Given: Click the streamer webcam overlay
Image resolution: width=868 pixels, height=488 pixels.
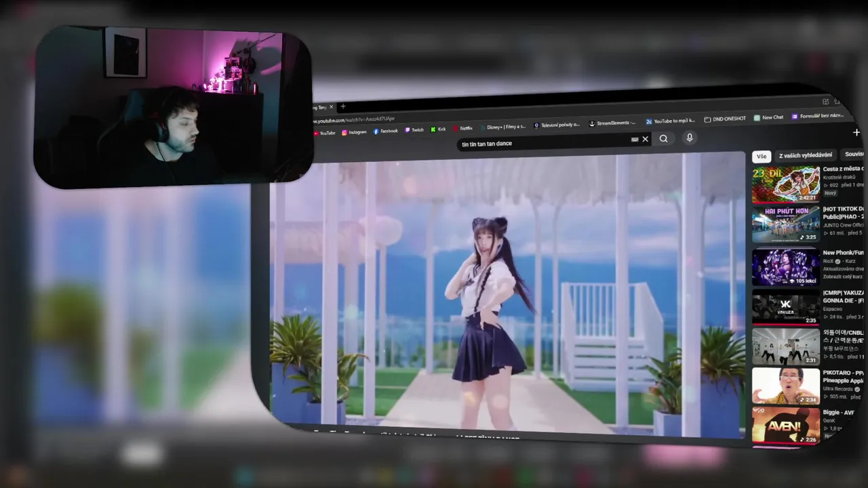Looking at the screenshot, I should tap(173, 108).
